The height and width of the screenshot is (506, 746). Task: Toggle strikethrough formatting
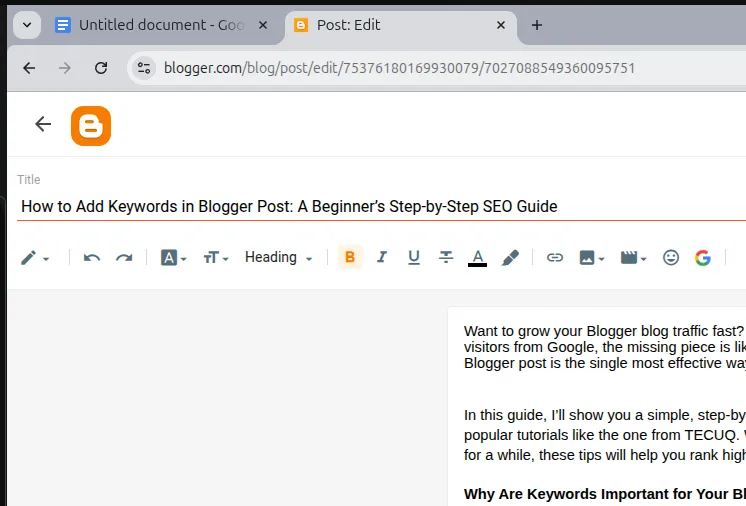[446, 257]
